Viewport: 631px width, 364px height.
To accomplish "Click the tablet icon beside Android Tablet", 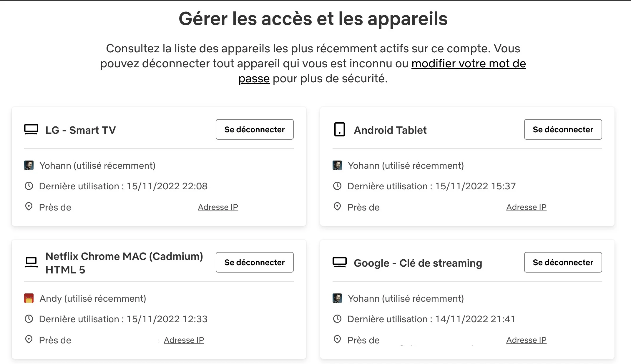I will pos(339,130).
